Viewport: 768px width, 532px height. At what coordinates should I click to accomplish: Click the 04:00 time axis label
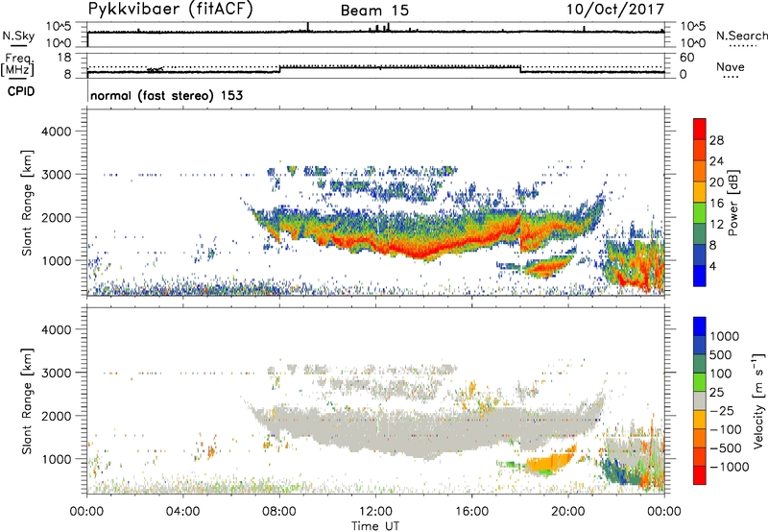pyautogui.click(x=183, y=512)
